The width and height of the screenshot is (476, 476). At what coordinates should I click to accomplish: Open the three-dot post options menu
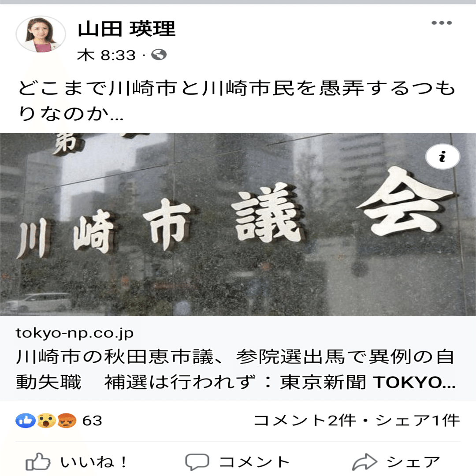[441, 23]
